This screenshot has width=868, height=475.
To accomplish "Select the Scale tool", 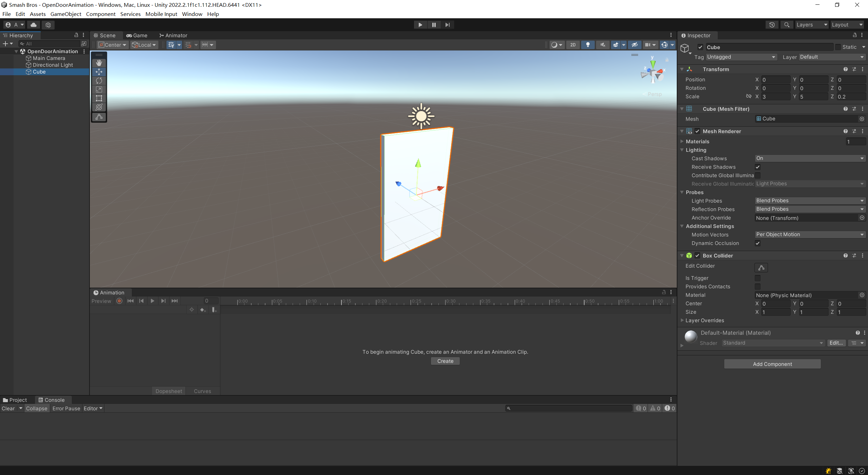I will coord(99,89).
